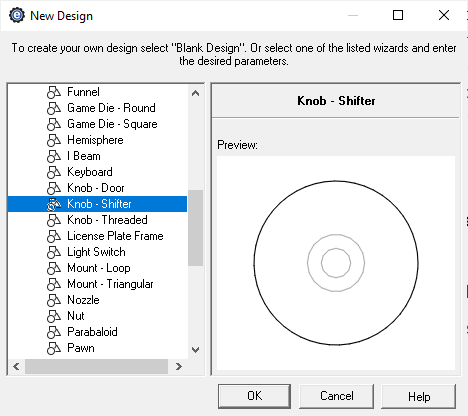468x416 pixels.
Task: Click the icon next to Keyboard
Action: click(x=54, y=172)
